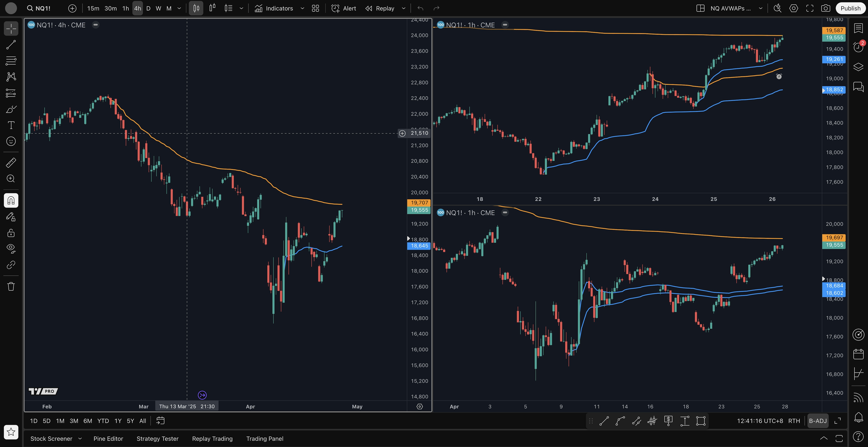Image resolution: width=868 pixels, height=447 pixels.
Task: Open the Pine Editor tab
Action: [108, 439]
